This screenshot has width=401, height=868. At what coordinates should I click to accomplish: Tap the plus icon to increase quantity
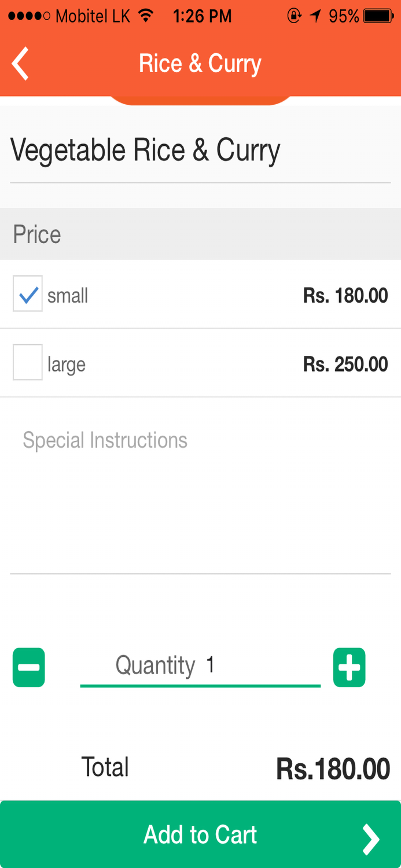click(x=349, y=667)
